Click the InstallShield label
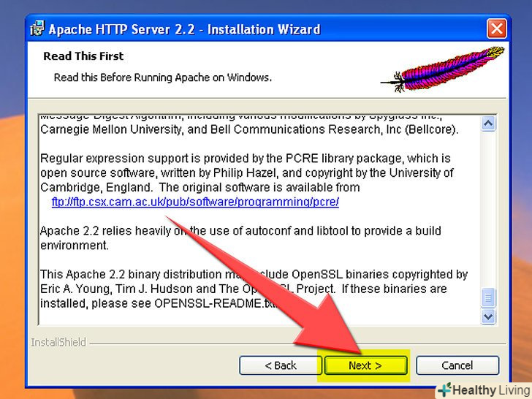 coord(58,342)
